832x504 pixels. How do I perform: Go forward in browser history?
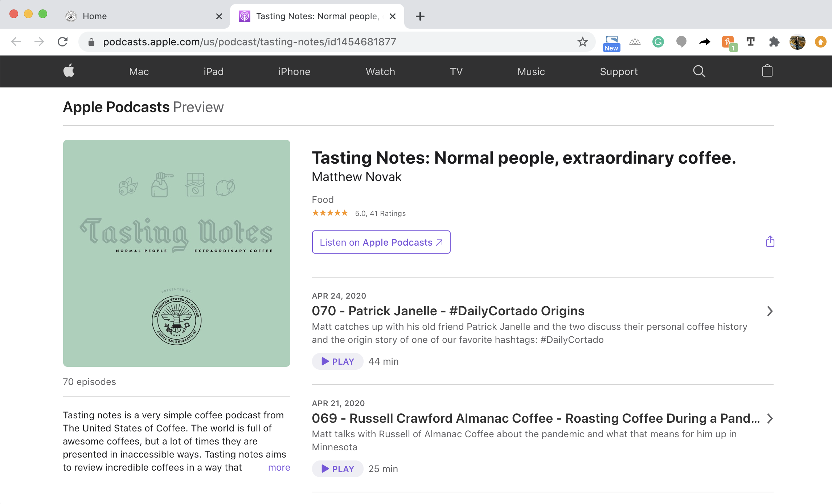point(39,42)
